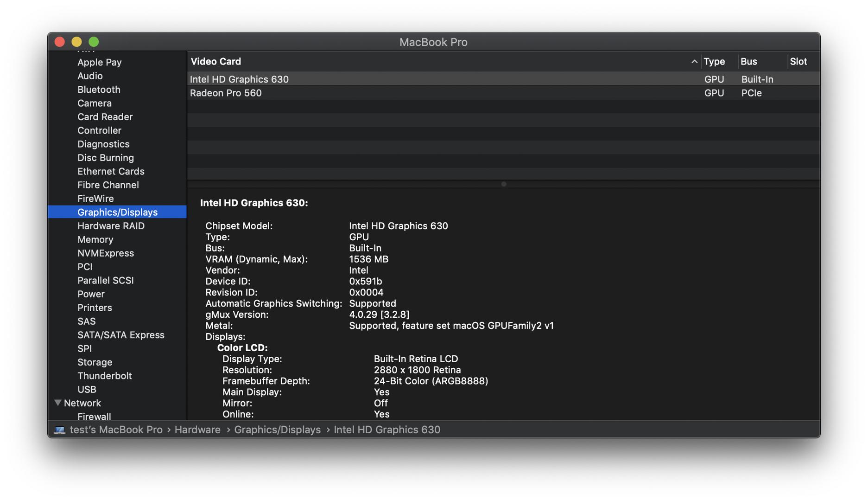
Task: Select Bluetooth in the sidebar
Action: 99,90
